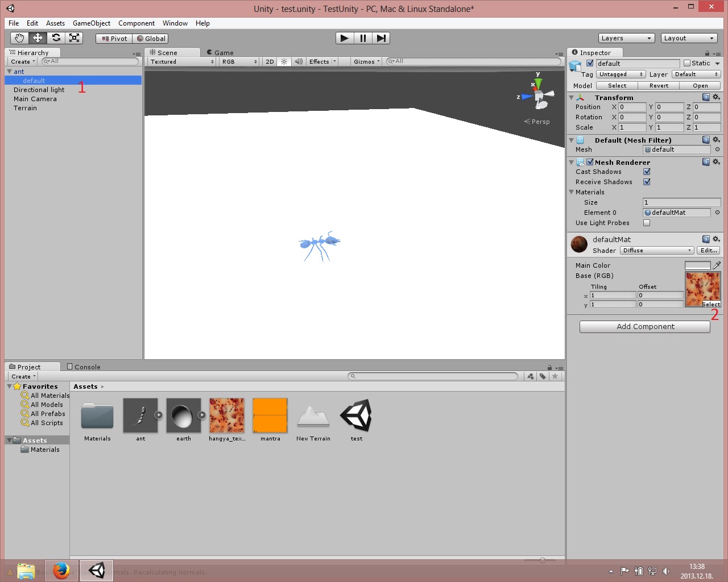
Task: Click the Model Select button
Action: (x=617, y=86)
